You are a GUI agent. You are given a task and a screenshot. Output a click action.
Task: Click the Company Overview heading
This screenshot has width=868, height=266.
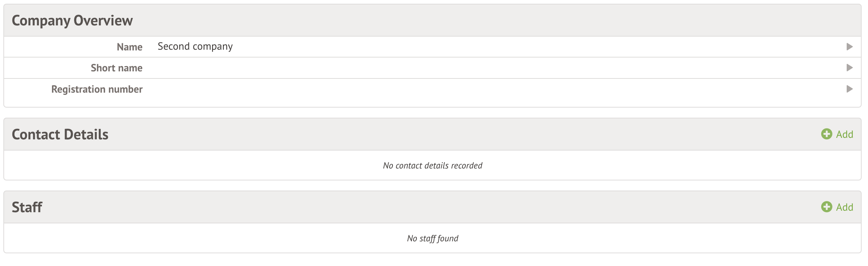point(72,21)
